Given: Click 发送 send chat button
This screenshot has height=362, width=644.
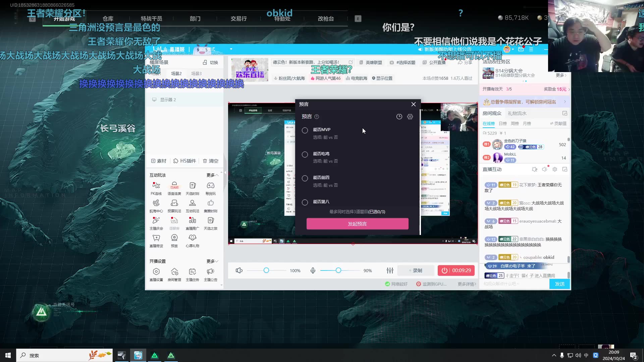Looking at the screenshot, I should click(x=559, y=284).
